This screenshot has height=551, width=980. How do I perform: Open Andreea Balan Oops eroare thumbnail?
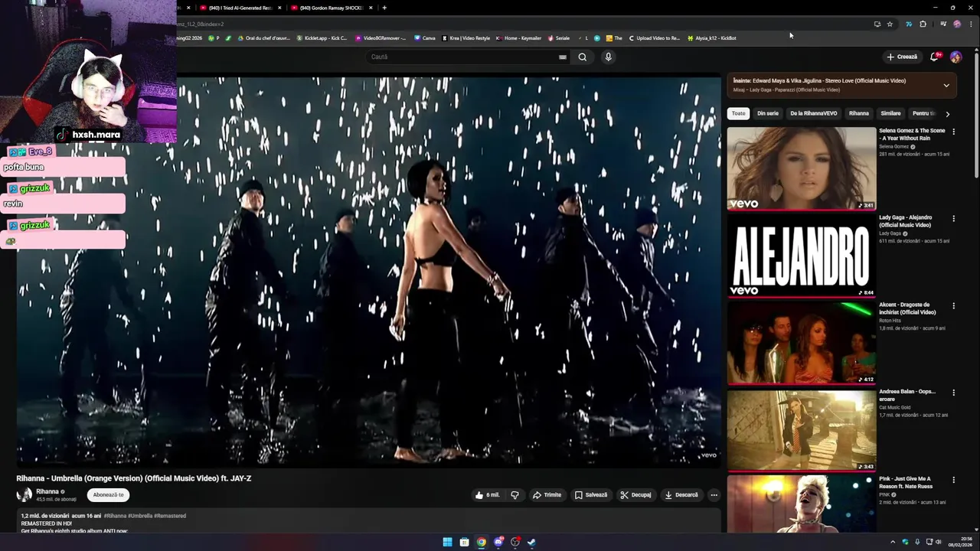[x=802, y=430]
